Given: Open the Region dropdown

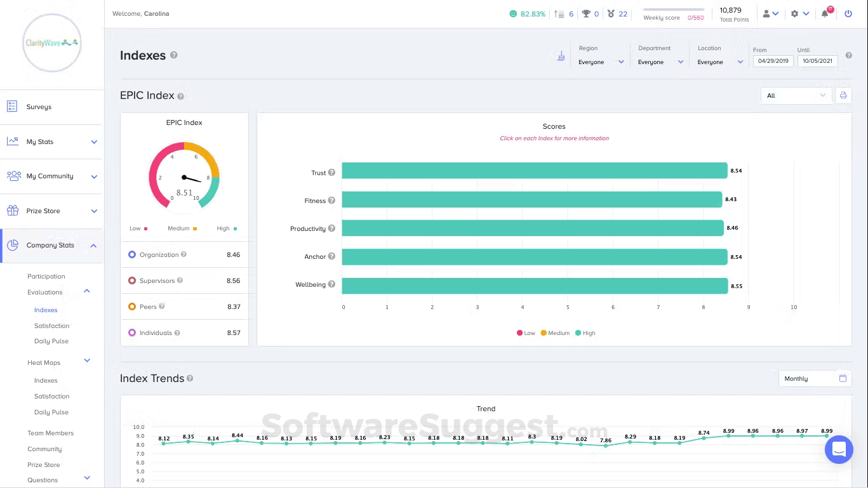Looking at the screenshot, I should 601,62.
